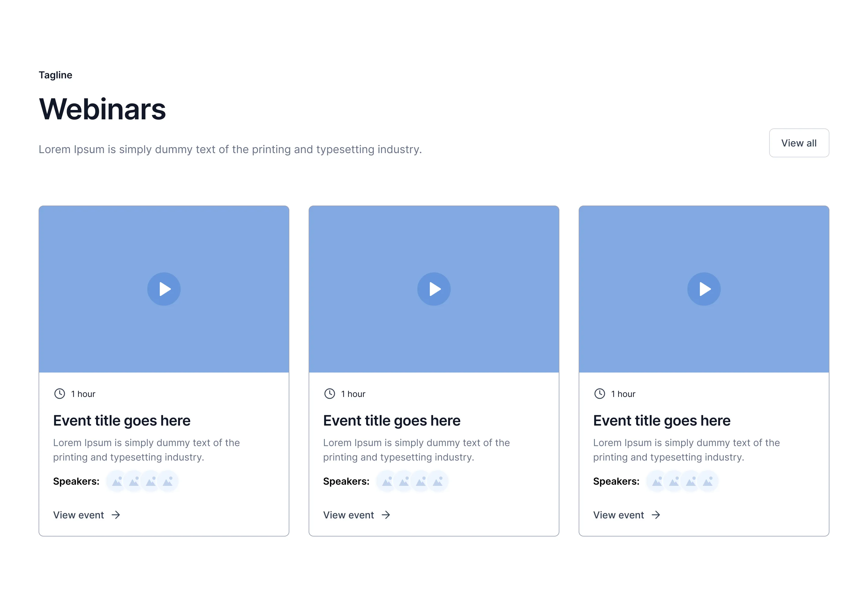Click the '1 hour' duration in the first card
Screen dimensions: 868x604
click(x=83, y=394)
